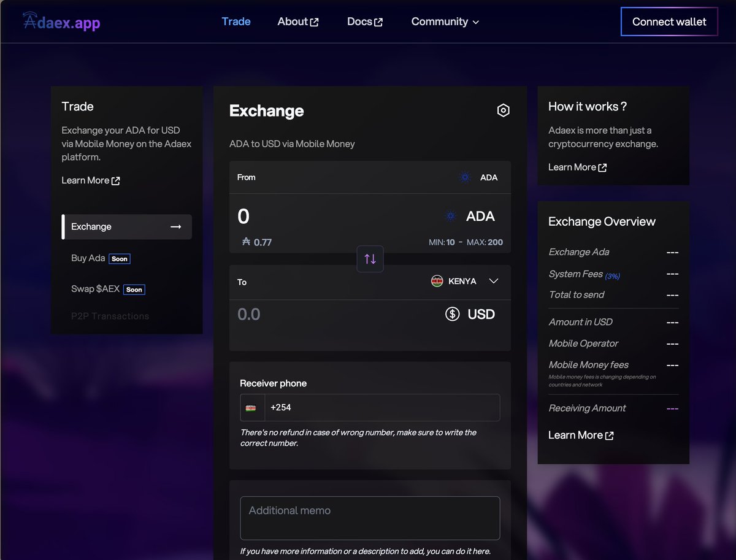Select the Trade navigation tab
Image resolution: width=736 pixels, height=560 pixels.
click(x=236, y=21)
